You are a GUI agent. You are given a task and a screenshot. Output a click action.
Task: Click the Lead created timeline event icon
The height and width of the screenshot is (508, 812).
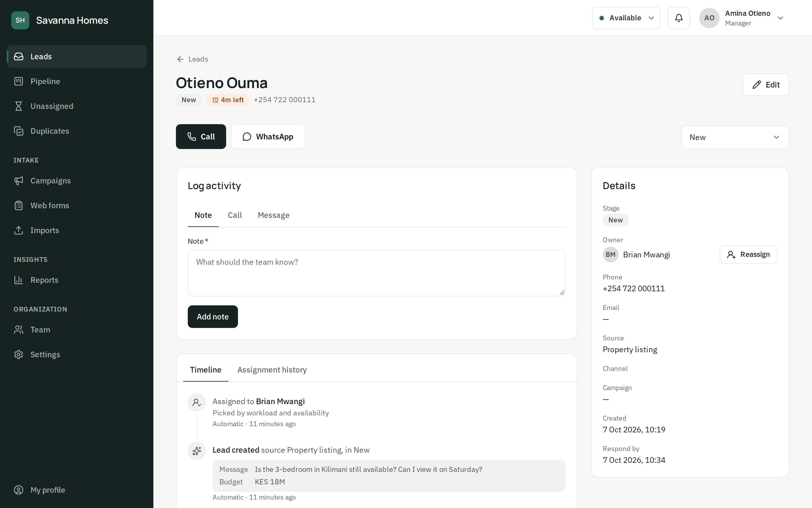[197, 451]
